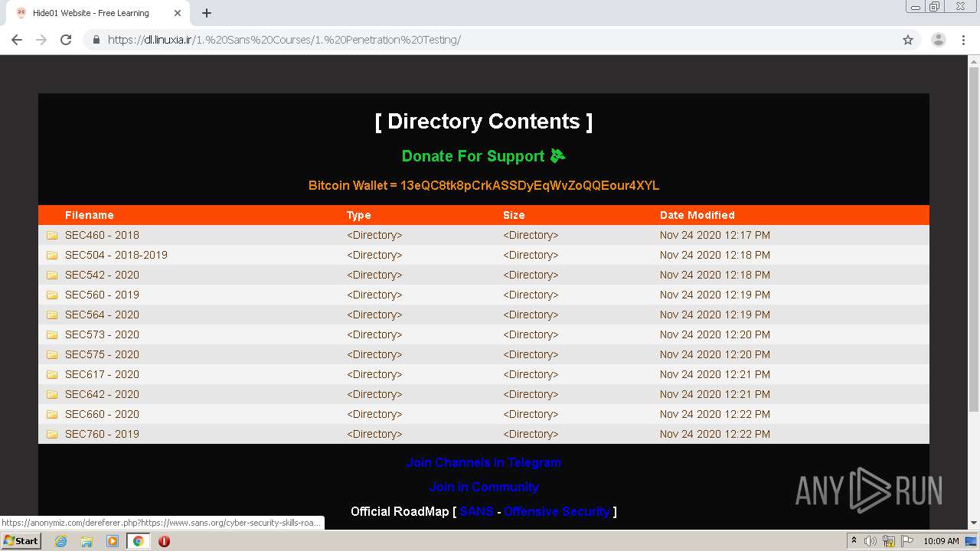View site info via lock icon
Viewport: 980px width, 551px height.
[x=96, y=40]
